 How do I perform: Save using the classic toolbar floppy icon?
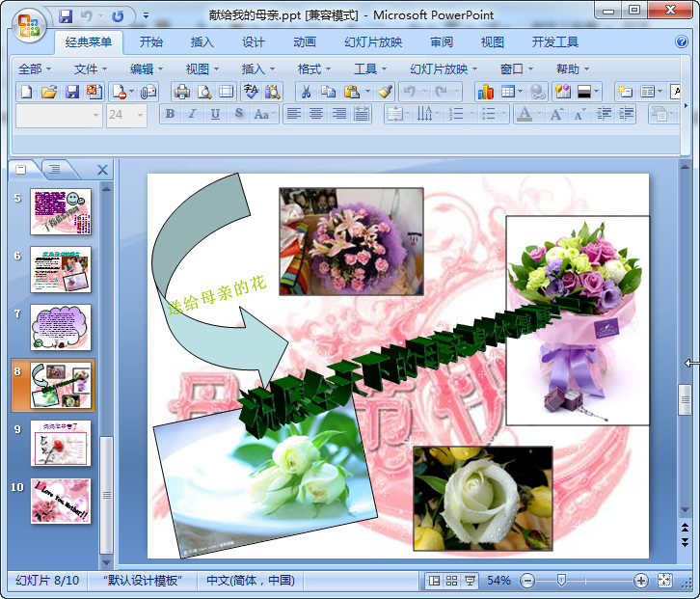[x=72, y=92]
